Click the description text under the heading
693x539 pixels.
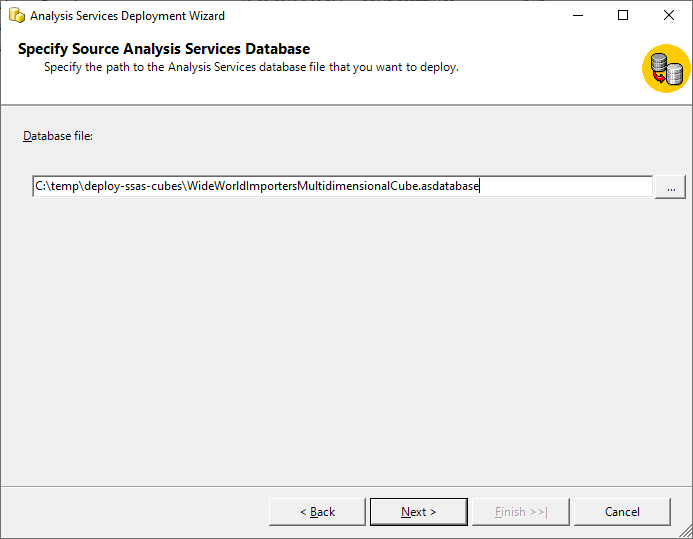[x=250, y=67]
